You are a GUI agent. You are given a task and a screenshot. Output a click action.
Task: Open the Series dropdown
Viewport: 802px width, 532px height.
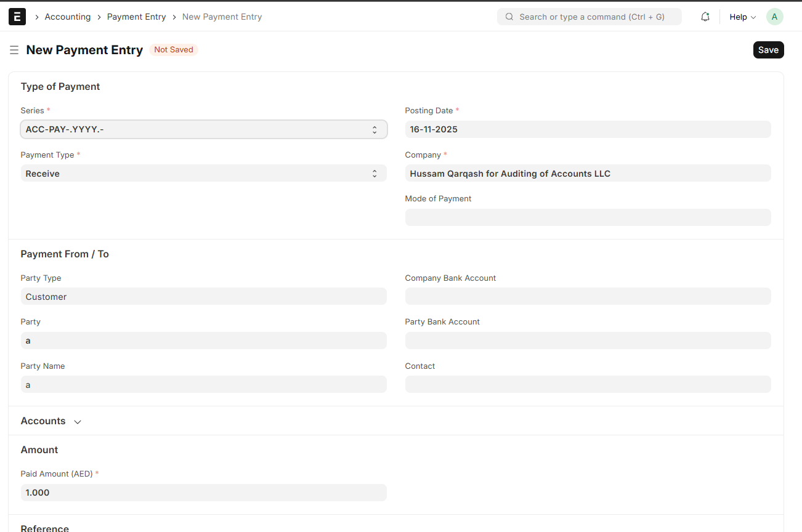pos(203,129)
